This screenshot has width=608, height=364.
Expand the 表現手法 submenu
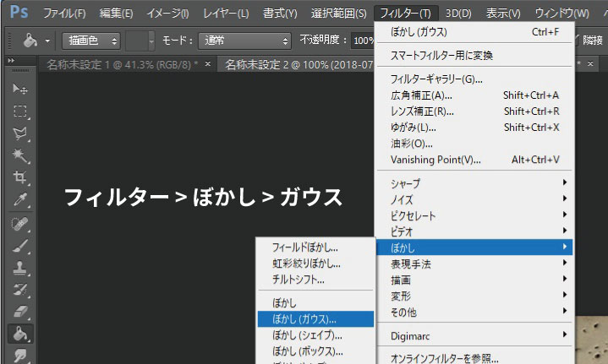[474, 263]
